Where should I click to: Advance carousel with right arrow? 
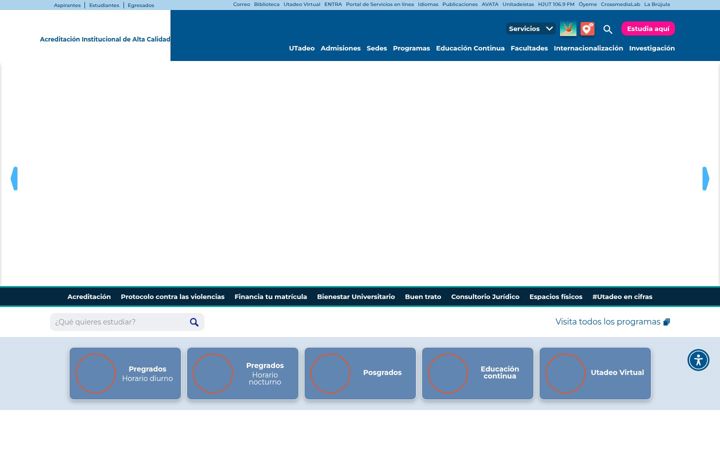click(x=706, y=179)
